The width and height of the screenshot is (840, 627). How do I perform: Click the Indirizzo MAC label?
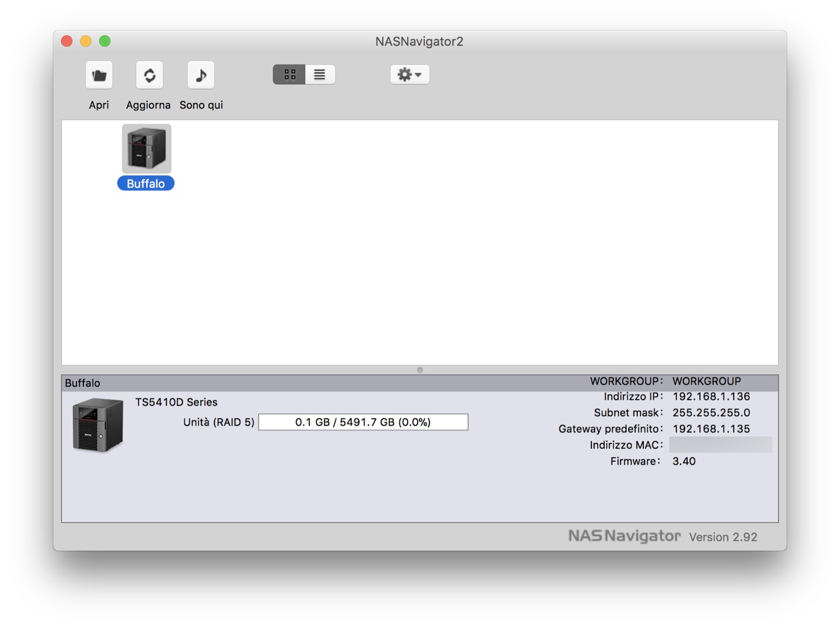tap(626, 445)
